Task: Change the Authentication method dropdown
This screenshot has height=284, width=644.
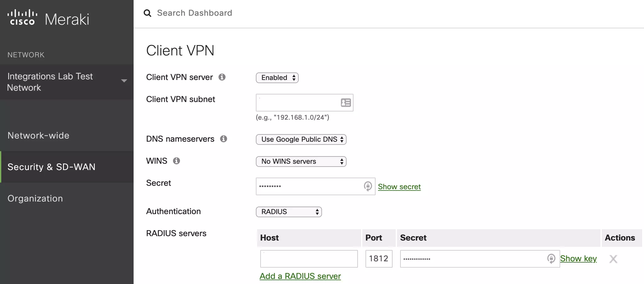Action: pyautogui.click(x=289, y=212)
